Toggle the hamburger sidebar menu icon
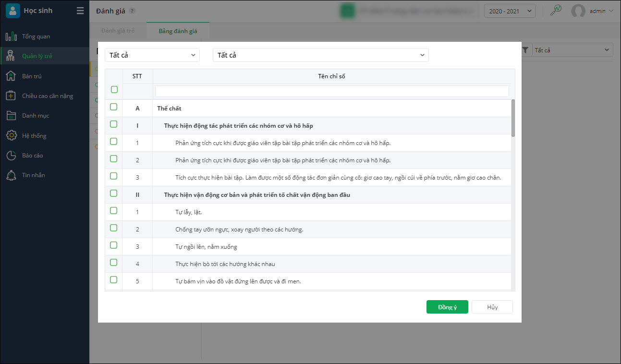 [80, 11]
